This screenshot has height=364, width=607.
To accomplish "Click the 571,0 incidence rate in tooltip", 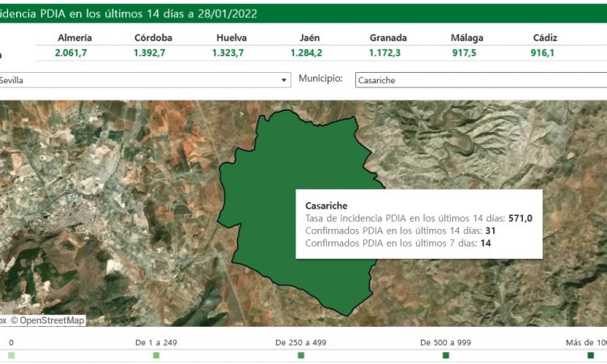I will coord(520,218).
